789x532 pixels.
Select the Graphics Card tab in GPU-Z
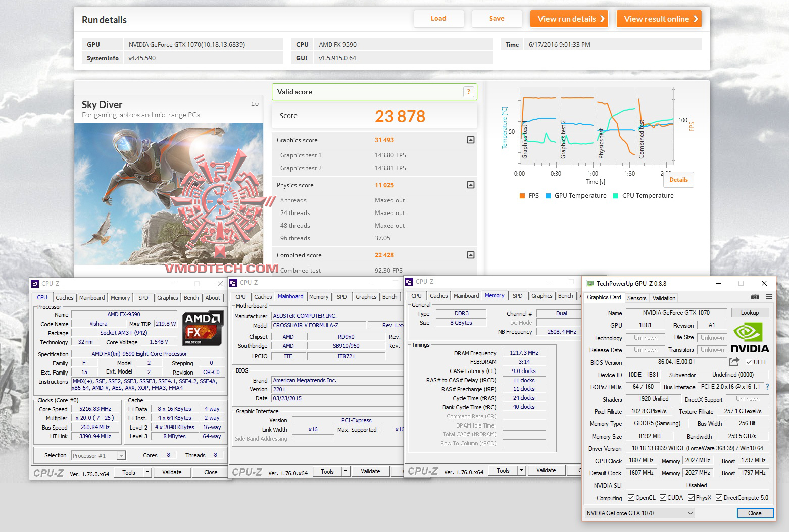pos(604,298)
